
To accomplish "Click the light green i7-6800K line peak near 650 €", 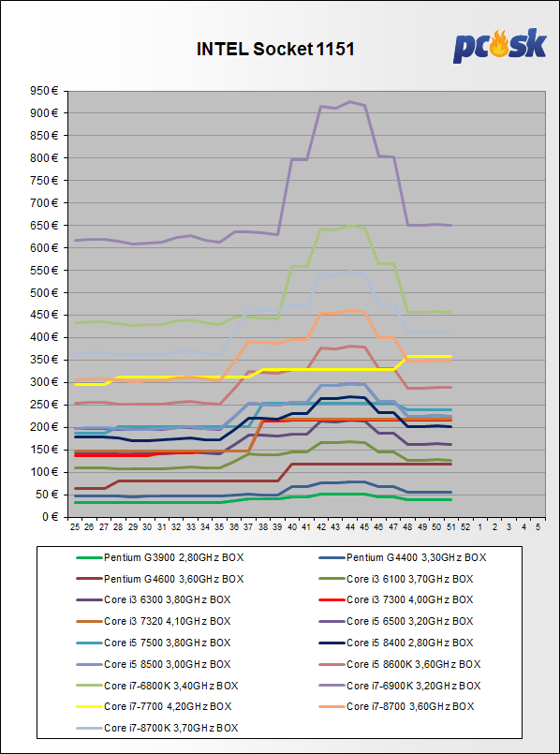I will pyautogui.click(x=350, y=225).
